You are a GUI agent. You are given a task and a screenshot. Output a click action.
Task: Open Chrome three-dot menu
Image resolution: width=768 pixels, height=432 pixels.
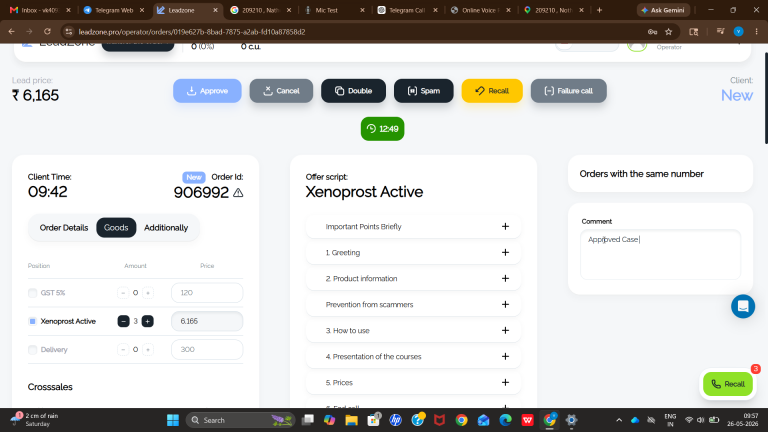click(757, 31)
